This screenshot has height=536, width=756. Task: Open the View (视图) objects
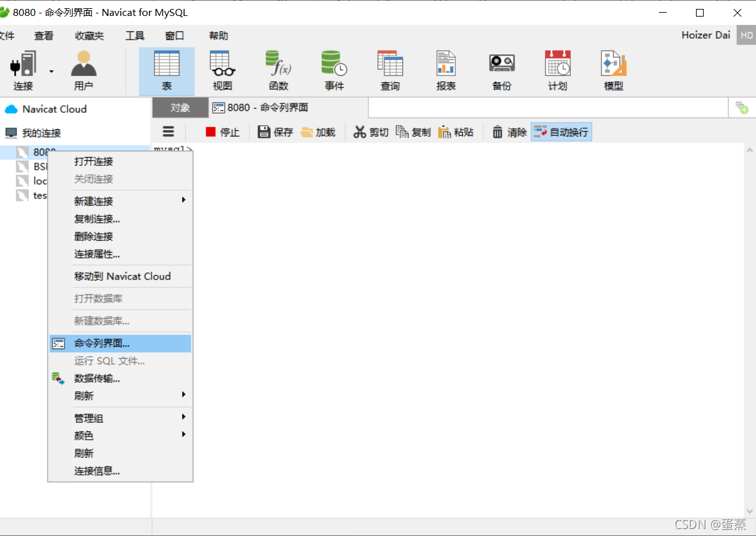point(222,70)
